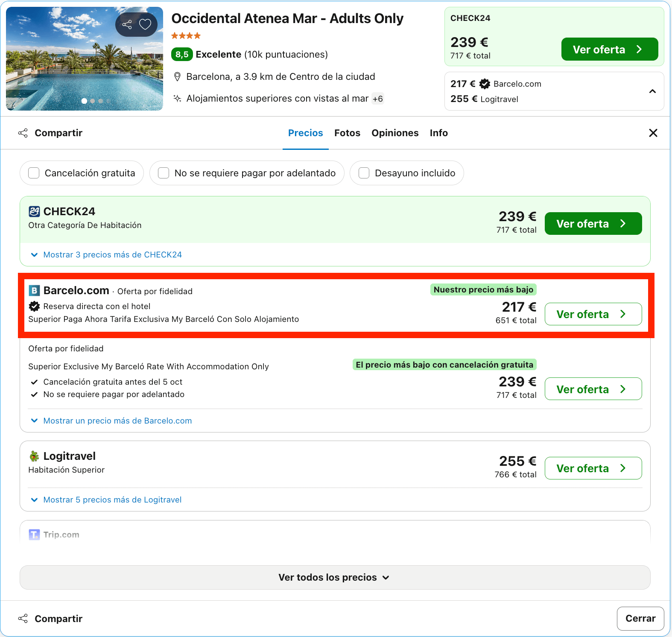672x637 pixels.
Task: Check the Desayuno incluido filter
Action: (364, 173)
